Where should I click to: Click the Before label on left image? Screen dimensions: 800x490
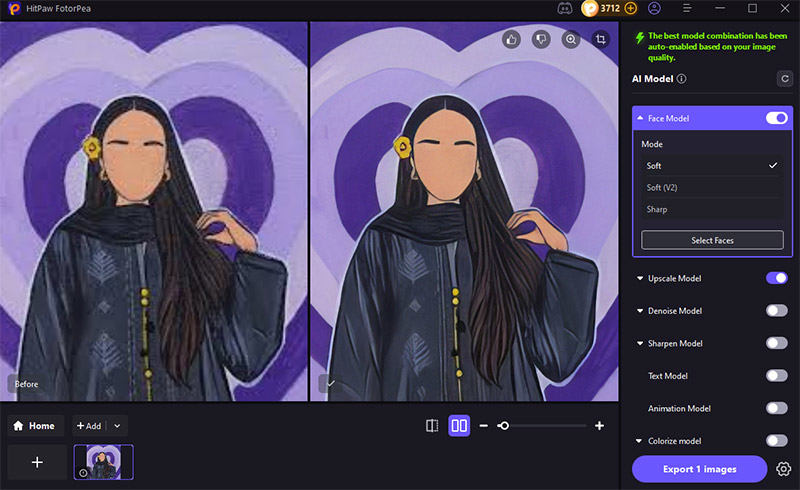tap(26, 384)
